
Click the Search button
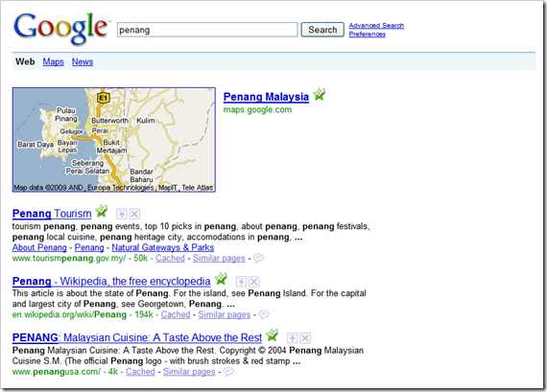[322, 30]
